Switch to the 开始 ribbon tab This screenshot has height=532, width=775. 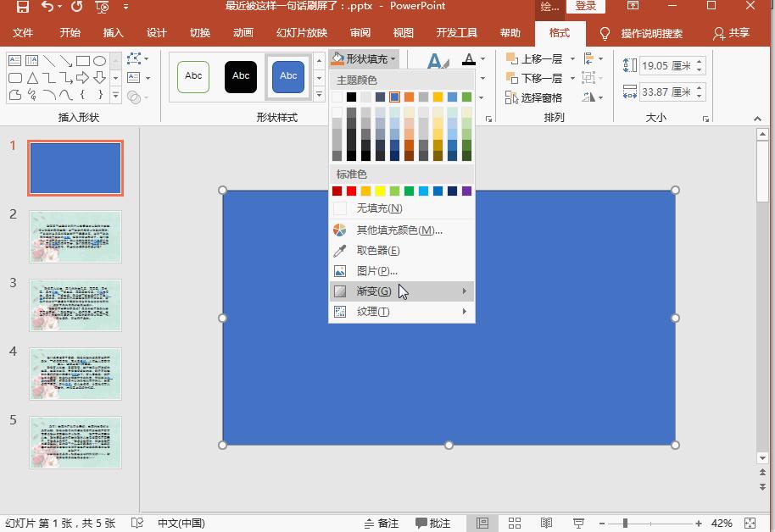coord(70,33)
